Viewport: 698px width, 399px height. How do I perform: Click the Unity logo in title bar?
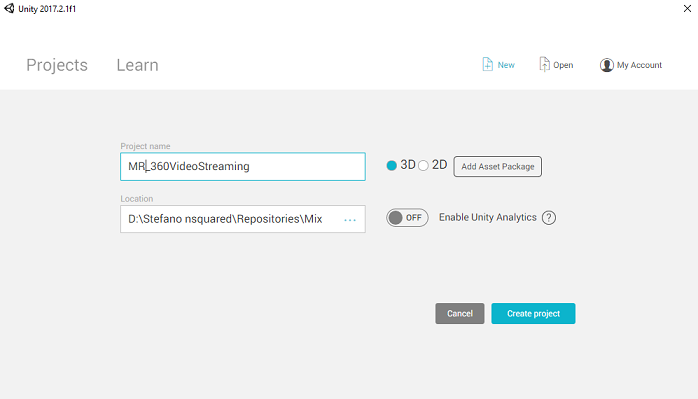[9, 8]
